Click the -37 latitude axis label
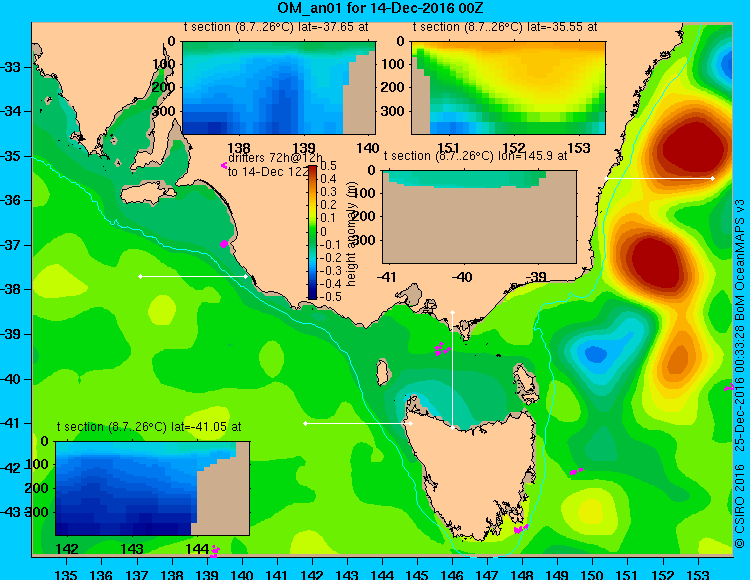 point(11,245)
